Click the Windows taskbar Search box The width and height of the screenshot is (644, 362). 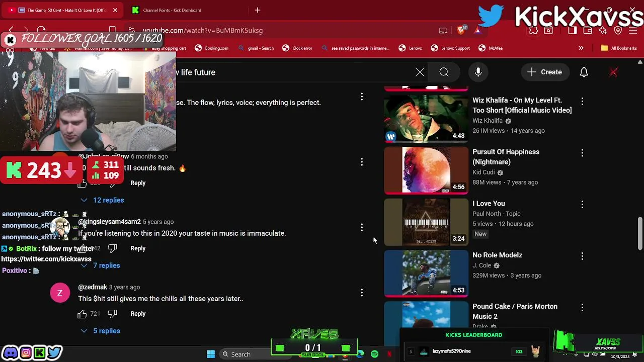(x=255, y=354)
